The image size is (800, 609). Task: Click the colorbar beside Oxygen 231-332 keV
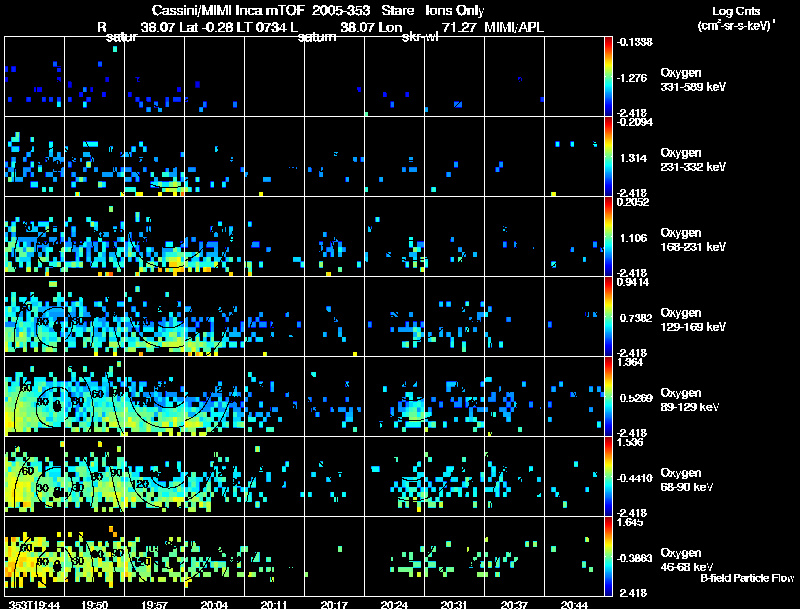[608, 156]
